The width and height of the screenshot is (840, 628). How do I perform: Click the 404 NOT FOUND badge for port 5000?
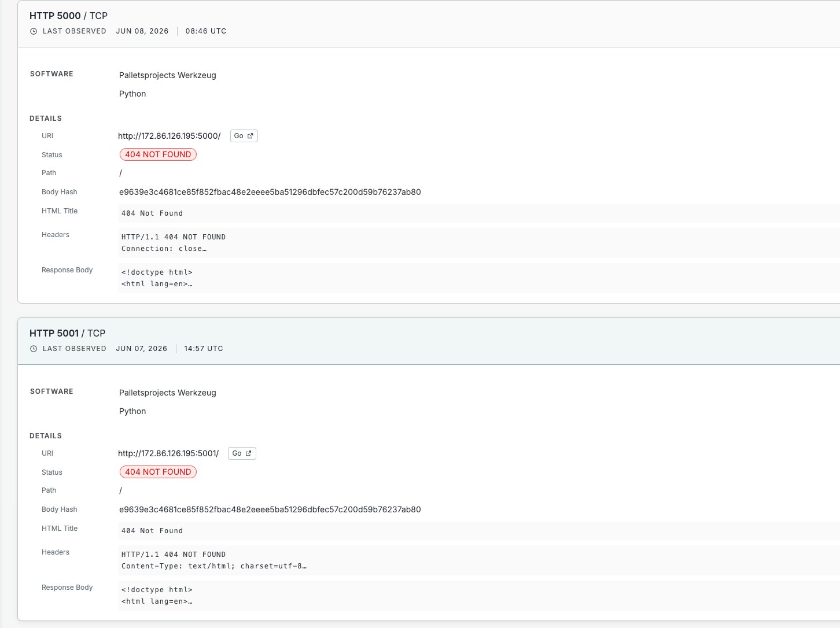[158, 154]
